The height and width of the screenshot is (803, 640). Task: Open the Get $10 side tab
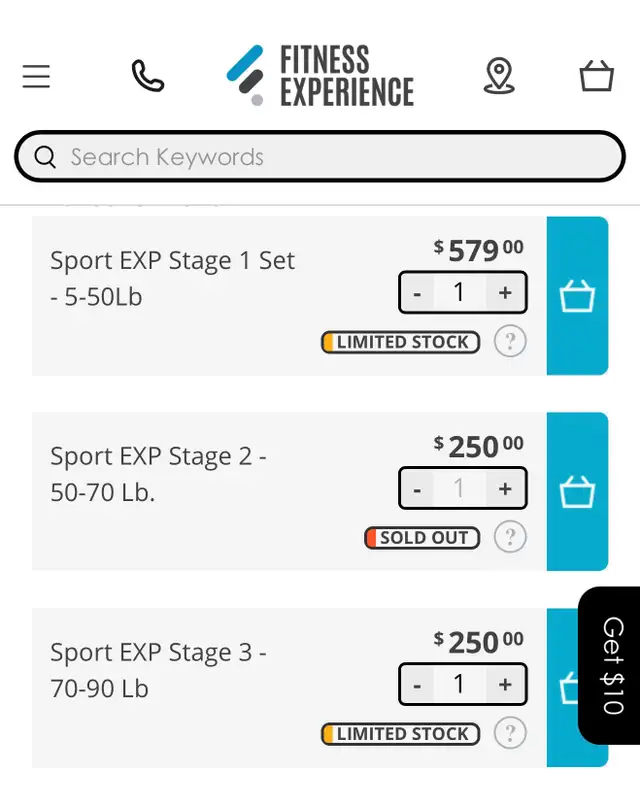tap(609, 665)
